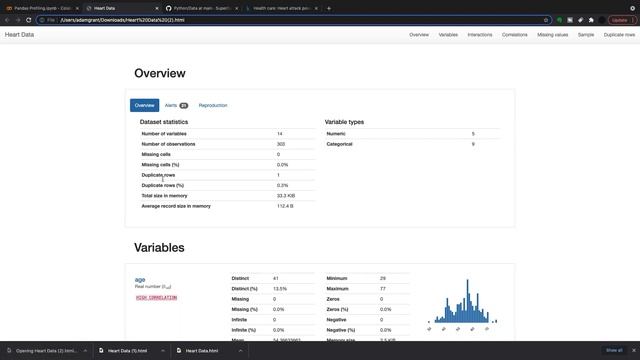640x360 pixels.
Task: Go to Sample in the top navigation
Action: click(586, 35)
